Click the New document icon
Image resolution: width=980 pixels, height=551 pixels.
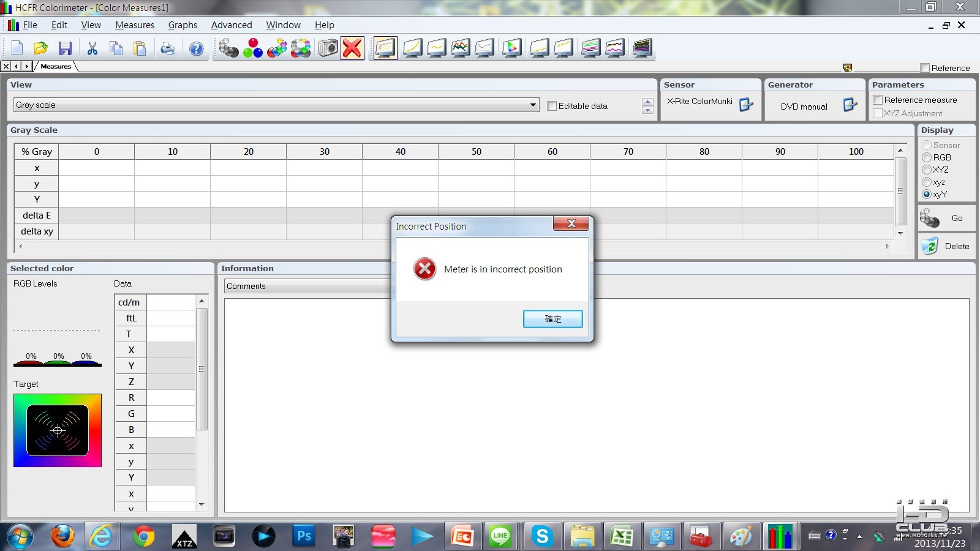click(x=17, y=48)
